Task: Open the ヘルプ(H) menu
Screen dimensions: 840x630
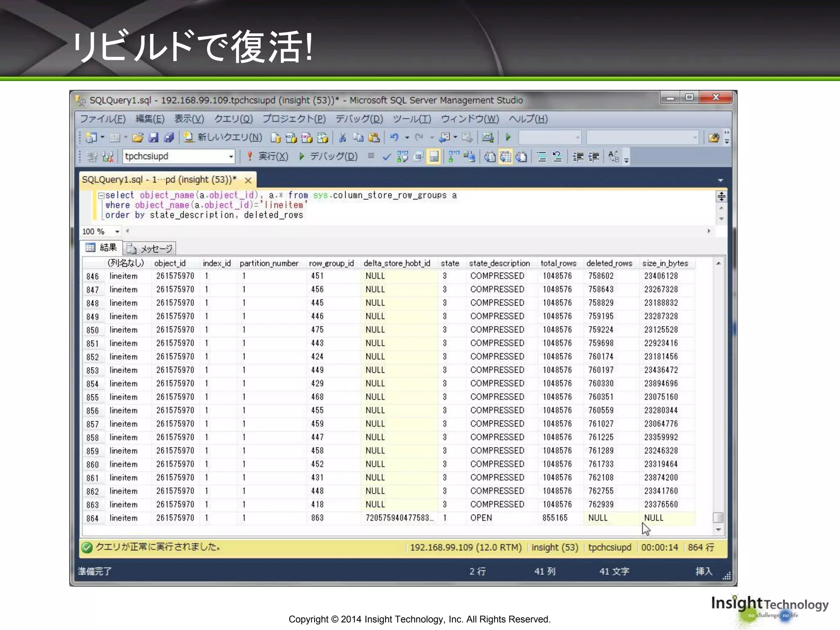Action: [528, 119]
